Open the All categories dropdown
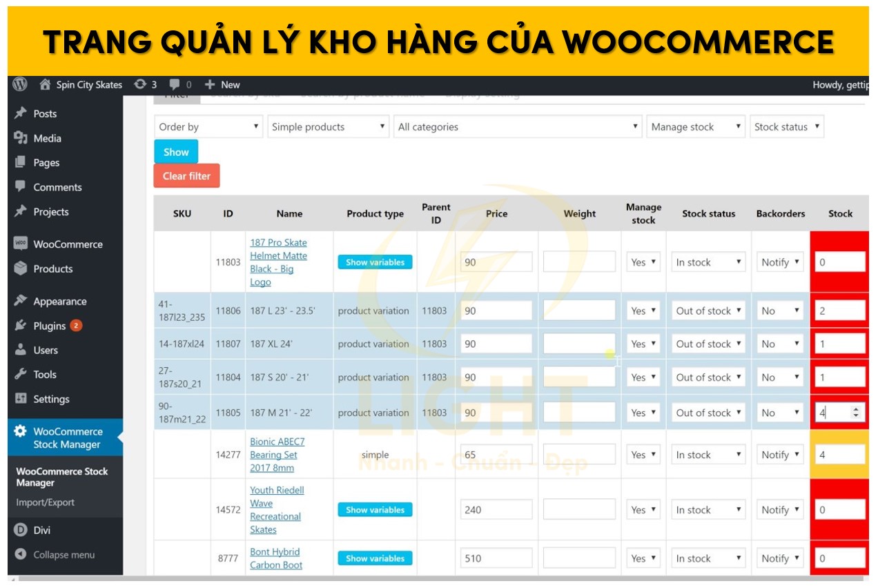878x588 pixels. 518,127
